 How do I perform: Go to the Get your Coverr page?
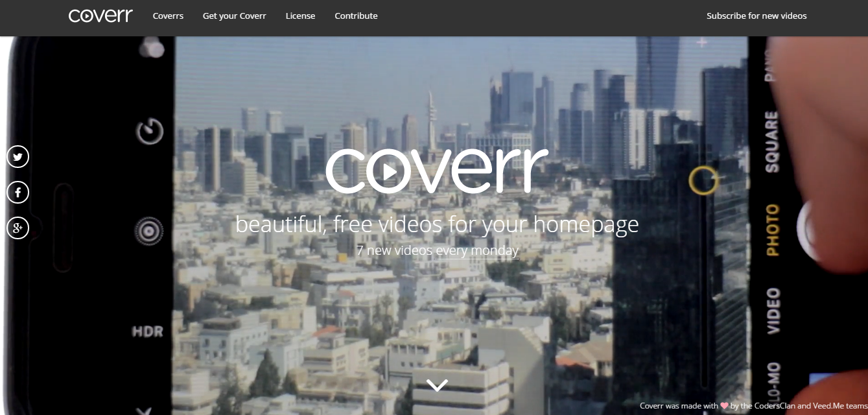pos(235,16)
